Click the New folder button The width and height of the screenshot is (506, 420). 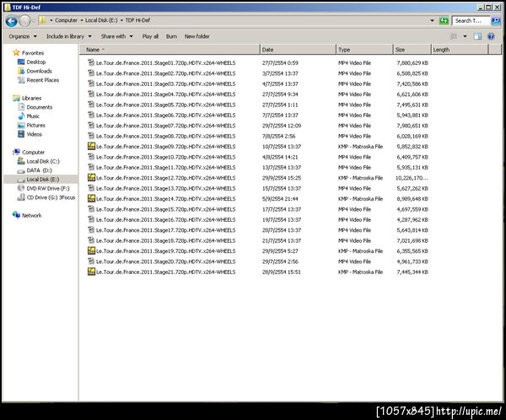click(196, 36)
